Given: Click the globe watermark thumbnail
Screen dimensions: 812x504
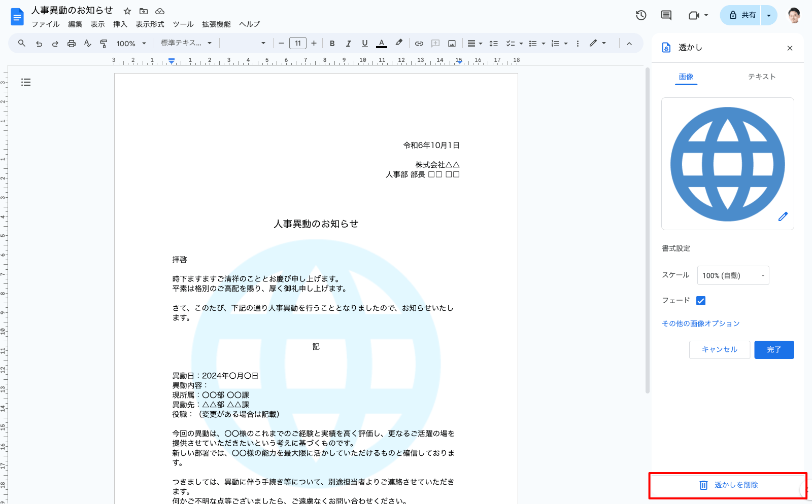Looking at the screenshot, I should tap(728, 164).
